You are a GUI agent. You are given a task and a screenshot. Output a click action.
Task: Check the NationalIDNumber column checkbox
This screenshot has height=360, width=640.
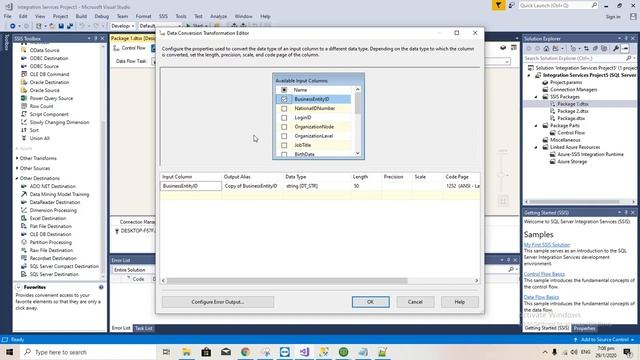pyautogui.click(x=284, y=109)
